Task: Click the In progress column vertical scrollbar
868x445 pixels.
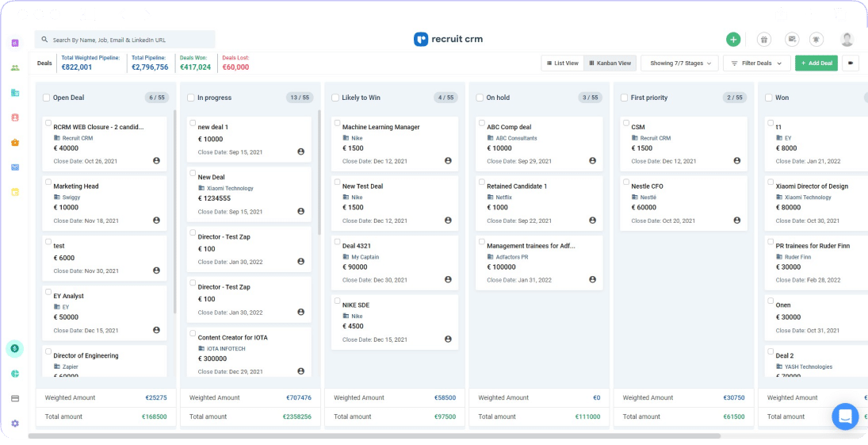Action: pyautogui.click(x=319, y=172)
